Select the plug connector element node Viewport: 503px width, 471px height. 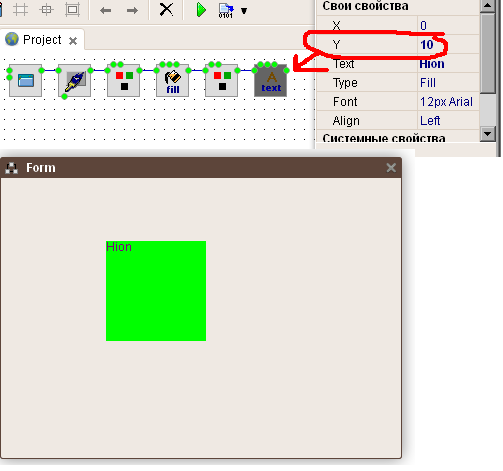pos(75,81)
